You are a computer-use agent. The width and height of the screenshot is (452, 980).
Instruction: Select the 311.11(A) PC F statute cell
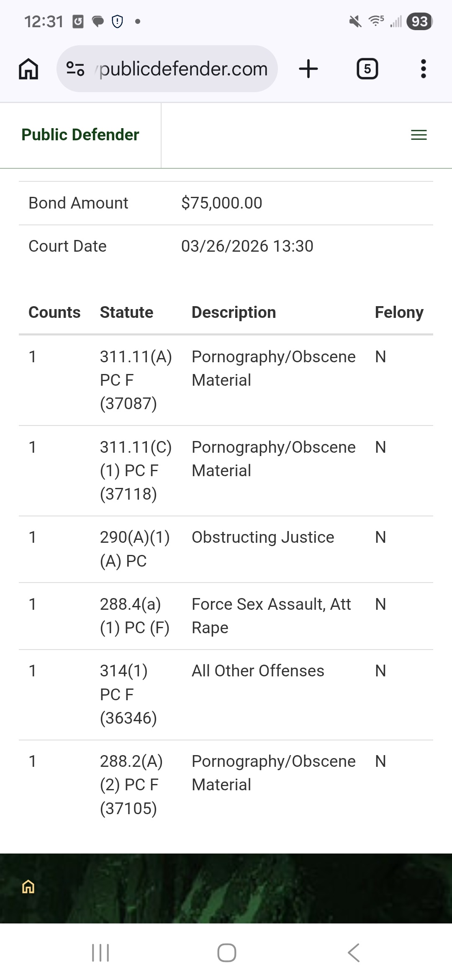(x=136, y=380)
